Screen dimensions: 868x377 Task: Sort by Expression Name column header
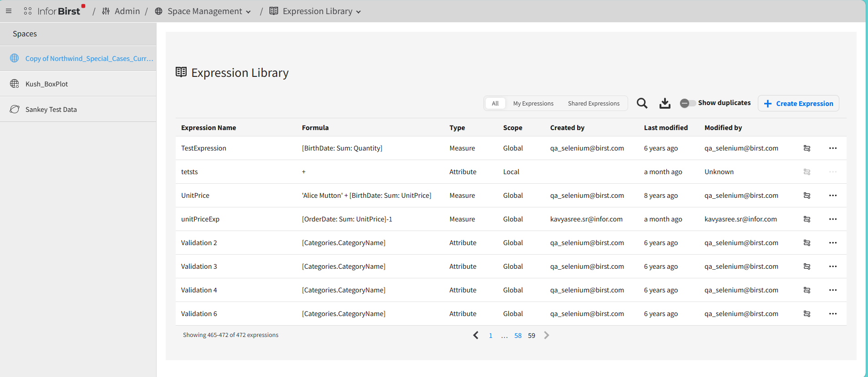[x=208, y=128]
